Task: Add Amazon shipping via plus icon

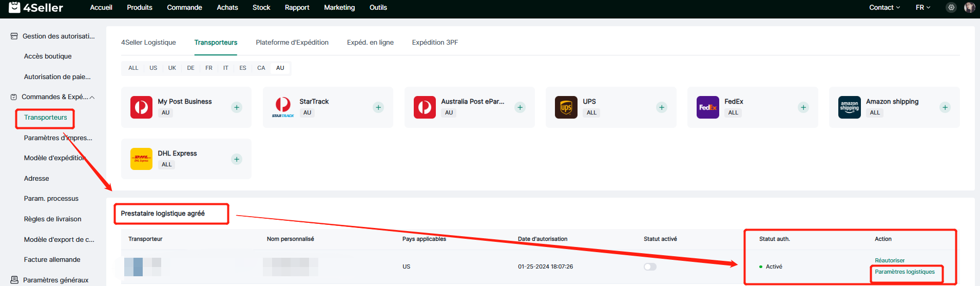Action: pos(945,107)
